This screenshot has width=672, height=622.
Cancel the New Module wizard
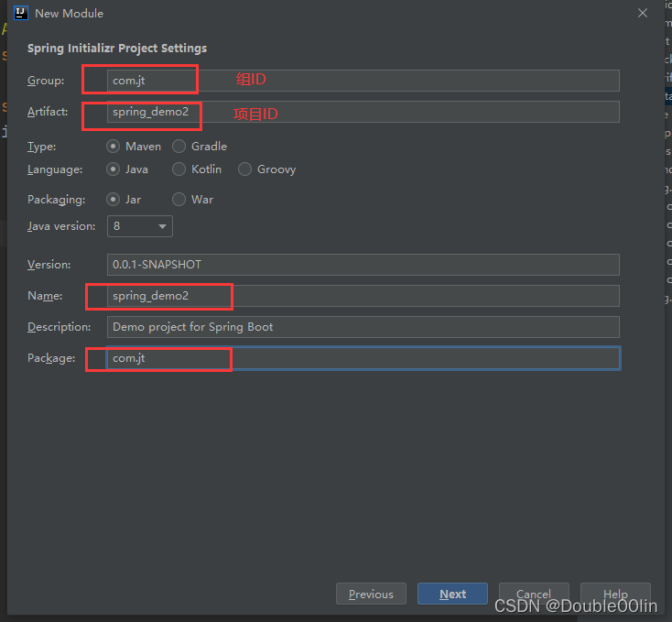coord(534,594)
